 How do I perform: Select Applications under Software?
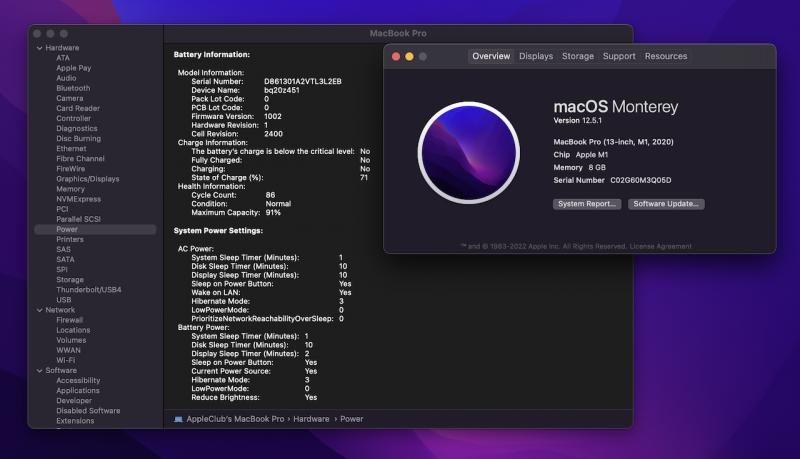point(78,391)
